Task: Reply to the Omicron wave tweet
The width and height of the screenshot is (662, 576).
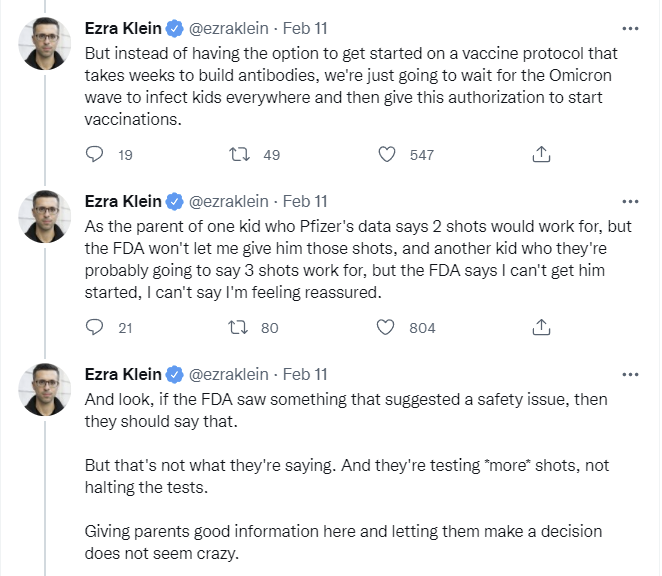Action: pos(95,154)
